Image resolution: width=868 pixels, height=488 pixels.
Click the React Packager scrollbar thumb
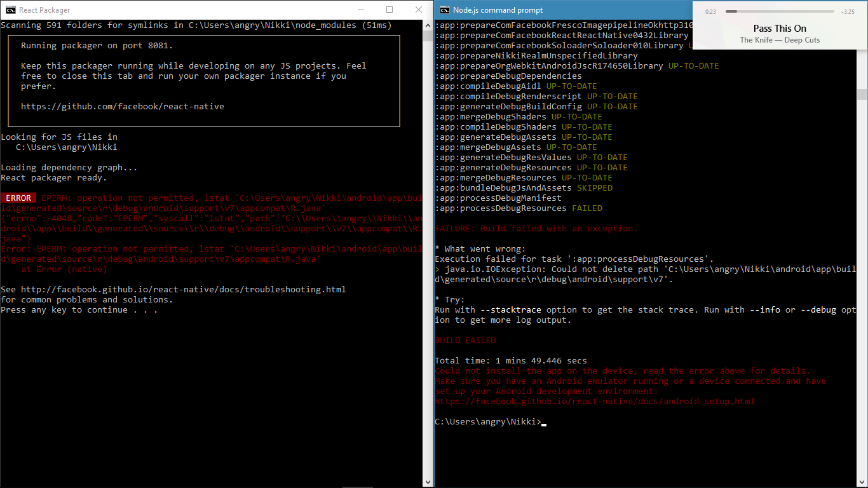(428, 36)
